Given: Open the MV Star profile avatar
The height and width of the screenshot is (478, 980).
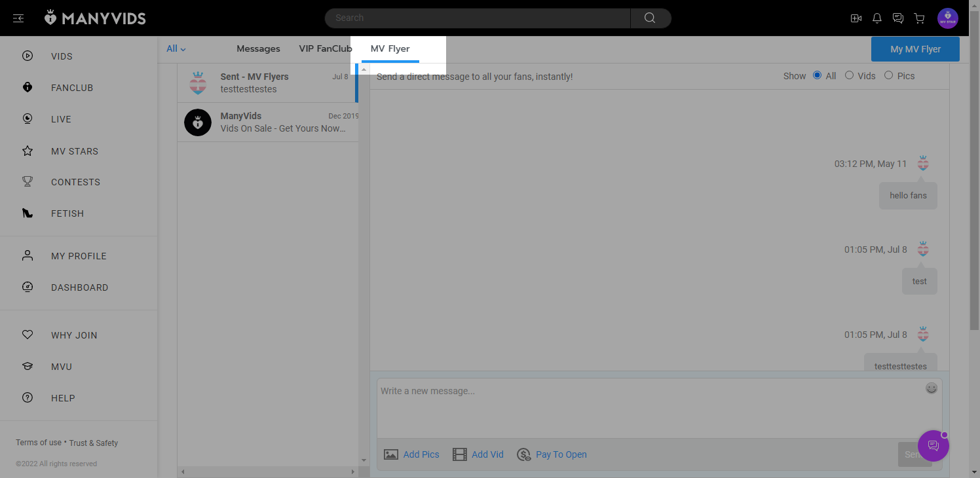Looking at the screenshot, I should pyautogui.click(x=948, y=18).
